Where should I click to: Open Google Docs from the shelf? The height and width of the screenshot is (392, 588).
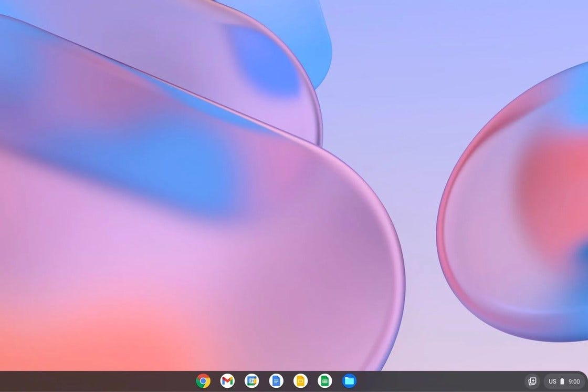pos(276,381)
